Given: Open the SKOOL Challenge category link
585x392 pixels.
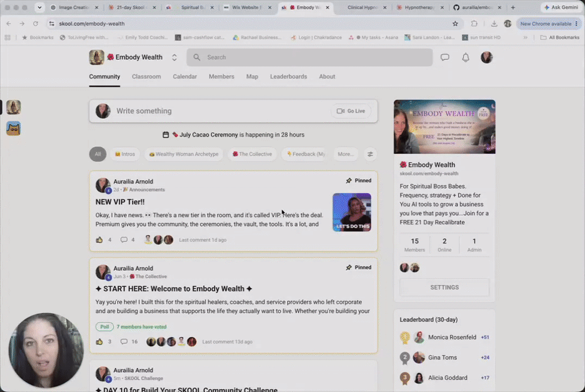Looking at the screenshot, I should [143, 378].
